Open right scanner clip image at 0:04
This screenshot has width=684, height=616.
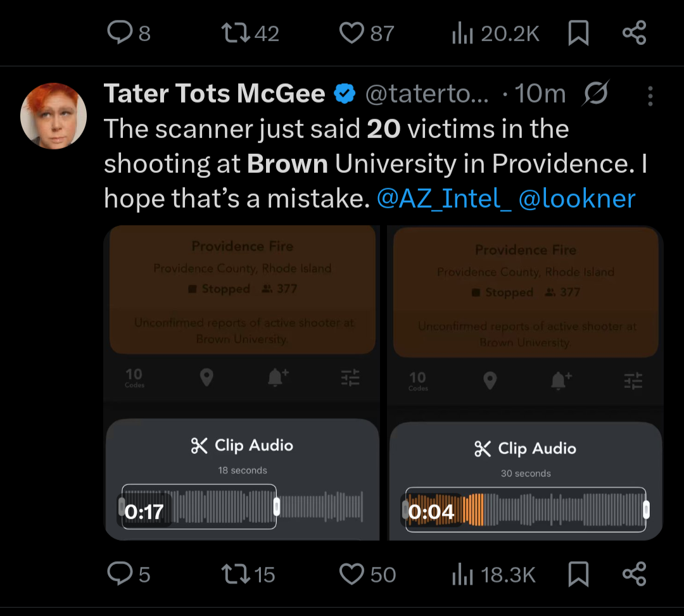(x=526, y=383)
